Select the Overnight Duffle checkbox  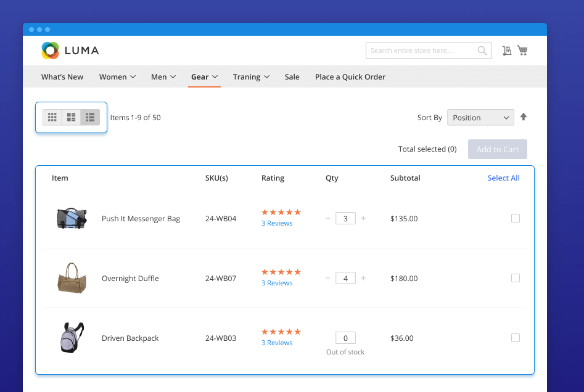coord(516,278)
